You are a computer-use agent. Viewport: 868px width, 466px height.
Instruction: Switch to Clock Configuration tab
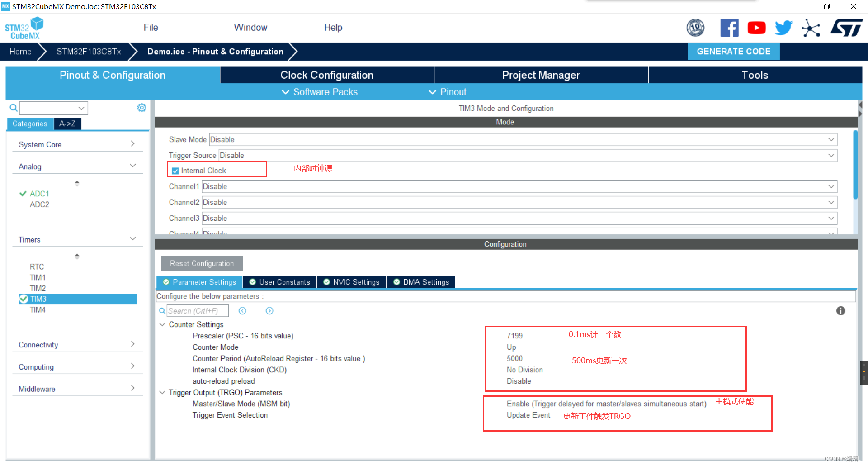pyautogui.click(x=327, y=75)
